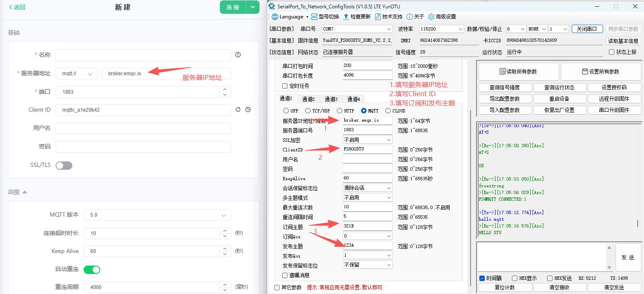Open the 多主题模式 dropdown
644x294 pixels.
367,197
